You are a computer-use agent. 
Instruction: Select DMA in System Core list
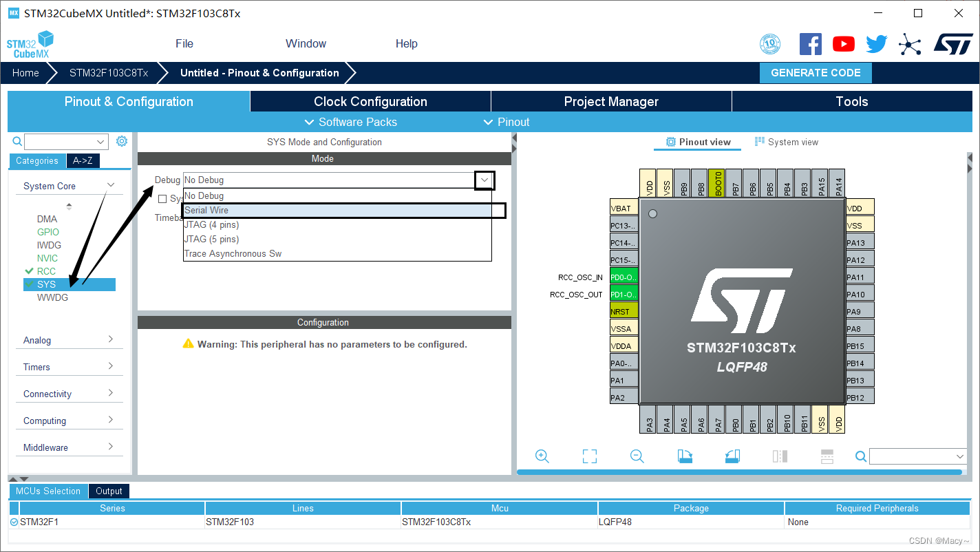[x=47, y=219]
